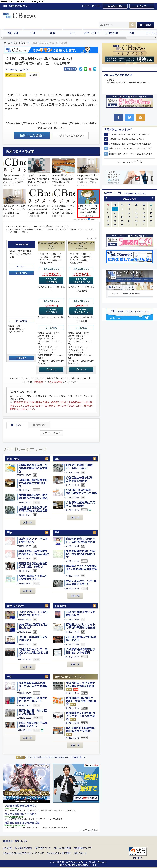Open RSS feed for 薬事 category
This screenshot has height=868, width=157.
point(47,532)
